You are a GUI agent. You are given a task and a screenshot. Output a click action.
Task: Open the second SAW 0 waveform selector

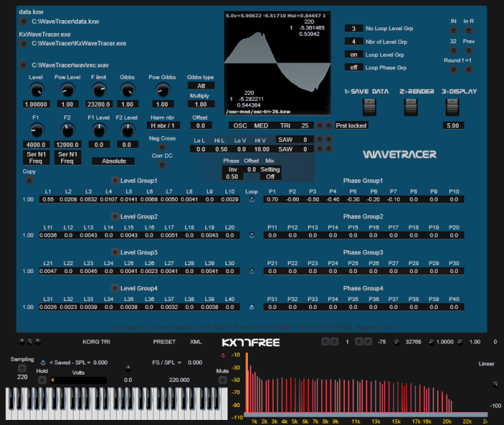click(x=294, y=149)
